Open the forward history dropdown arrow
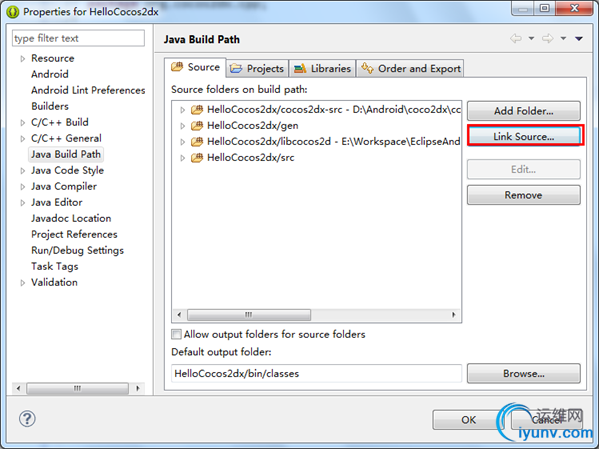 [563, 38]
